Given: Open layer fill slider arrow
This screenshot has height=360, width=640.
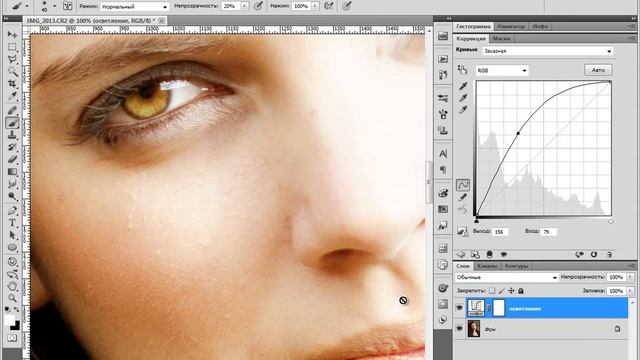Looking at the screenshot, I should (630, 291).
